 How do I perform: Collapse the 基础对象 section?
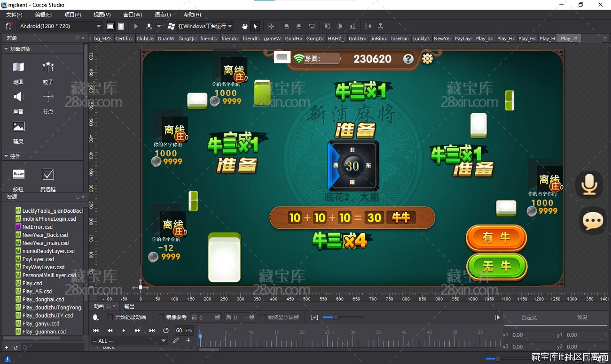[6, 49]
